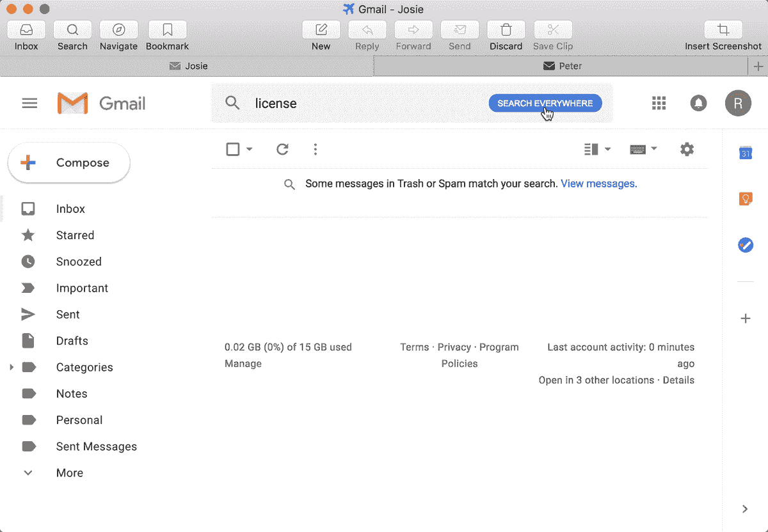Open Gmail notifications bell
This screenshot has height=532, width=768.
698,103
